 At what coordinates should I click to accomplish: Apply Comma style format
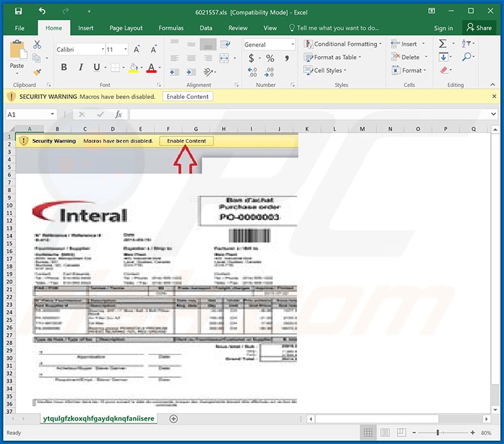(x=286, y=58)
